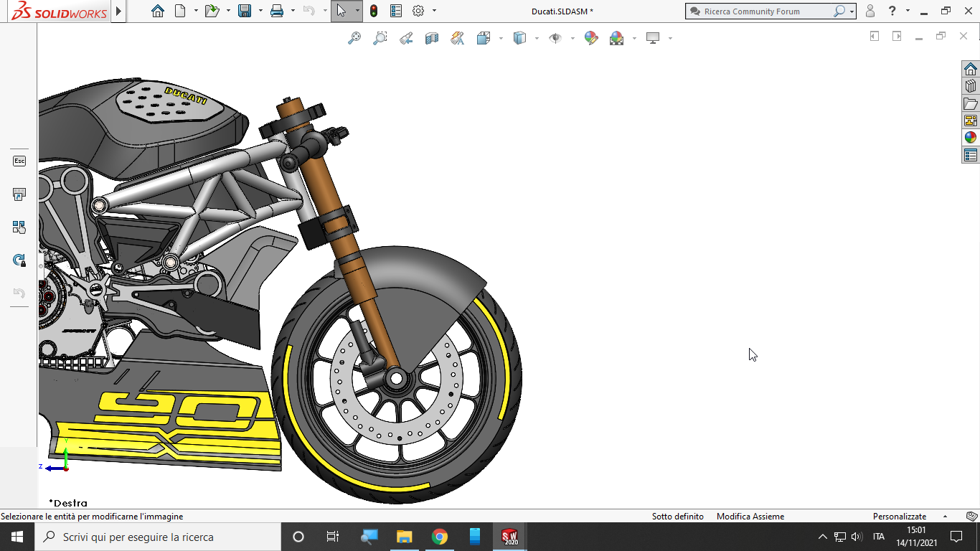
Task: Click the Previous View icon
Action: click(x=406, y=38)
